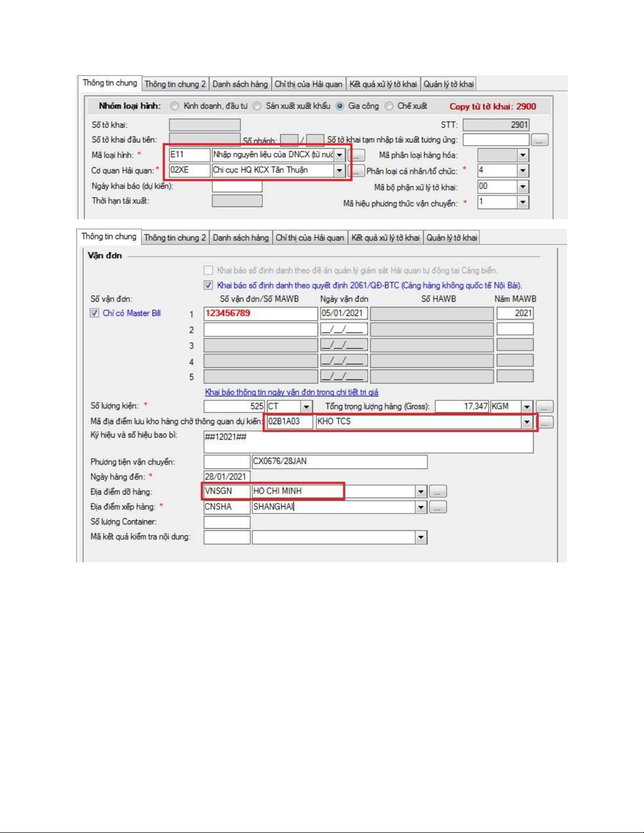The image size is (644, 833).
Task: Switch to Danh sách hàng tab above Nhóm loại hình
Action: coord(240,84)
